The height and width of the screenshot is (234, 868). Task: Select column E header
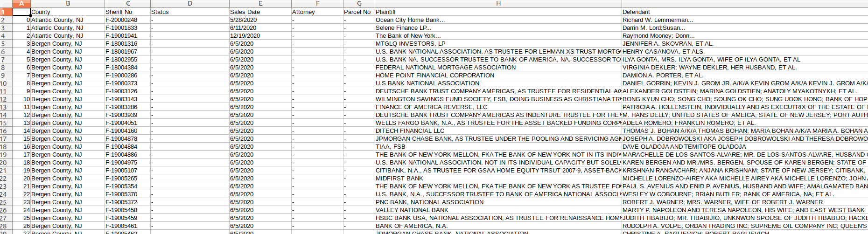(x=260, y=3)
